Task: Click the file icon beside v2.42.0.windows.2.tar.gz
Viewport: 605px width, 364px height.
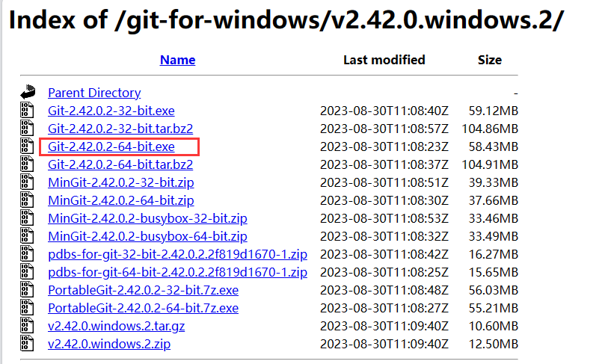Action: (x=27, y=325)
